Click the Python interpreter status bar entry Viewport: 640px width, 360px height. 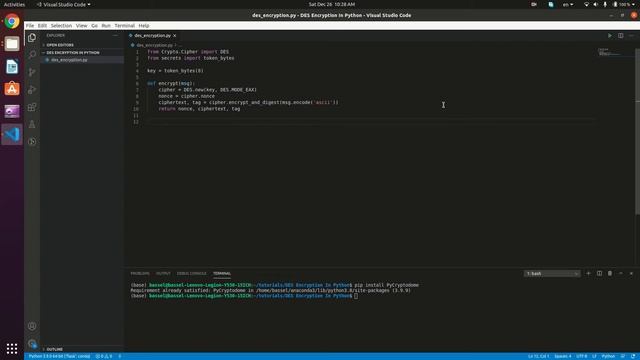coord(59,356)
